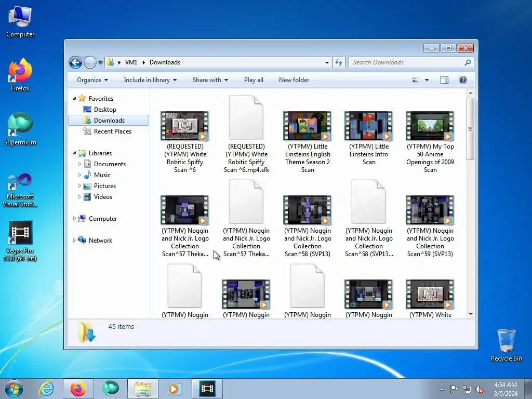The width and height of the screenshot is (532, 399).
Task: Open Explorer Help via the question mark icon
Action: (x=463, y=80)
